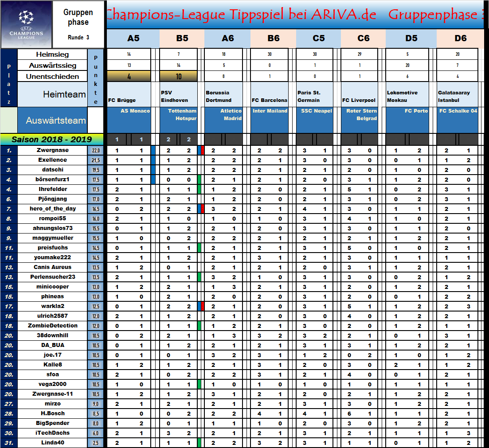Viewport: 489px width, 448px height.
Task: Click player name rompoi55
Action: tap(52, 218)
